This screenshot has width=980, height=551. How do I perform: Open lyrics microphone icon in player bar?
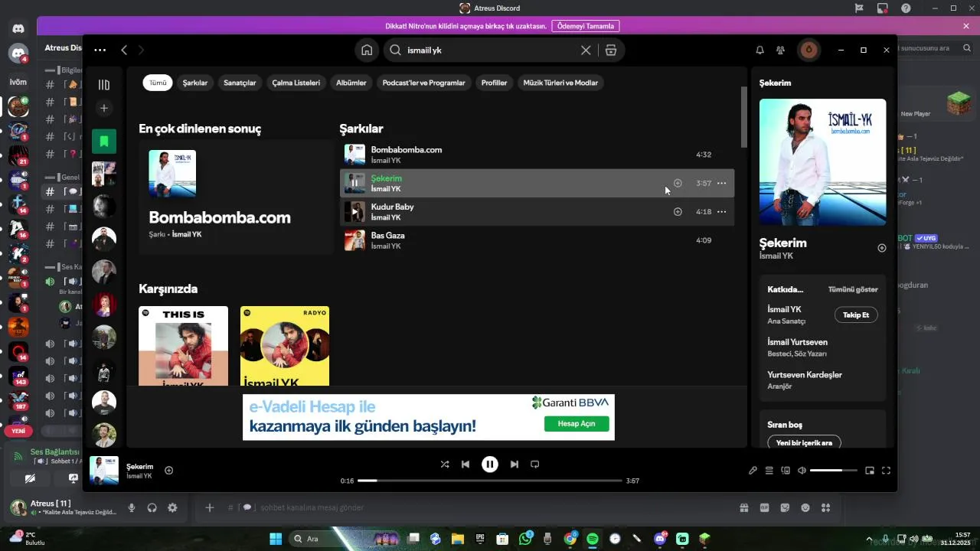pos(753,471)
